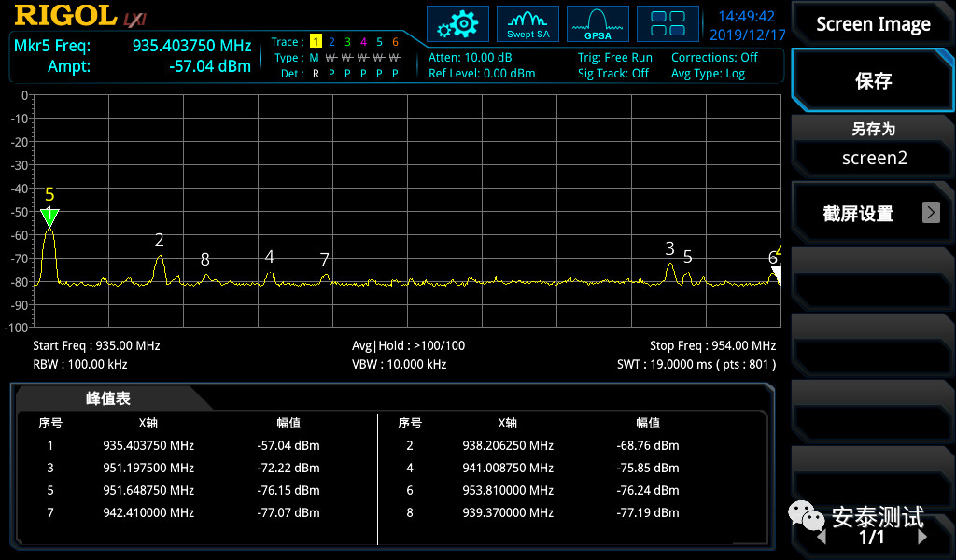Click amplitude value -77.07 dBm
Image resolution: width=956 pixels, height=560 pixels.
pyautogui.click(x=288, y=512)
